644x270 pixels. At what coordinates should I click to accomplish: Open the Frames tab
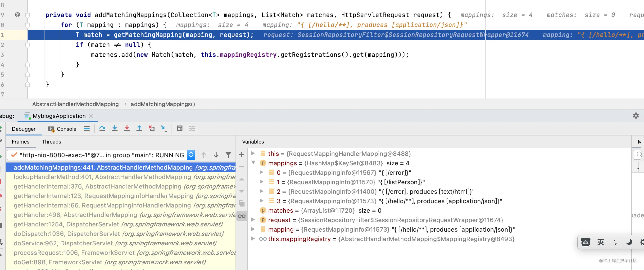21,142
